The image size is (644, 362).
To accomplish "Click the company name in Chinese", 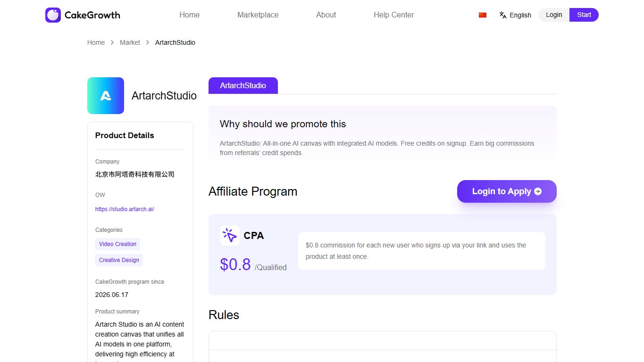I will (135, 174).
